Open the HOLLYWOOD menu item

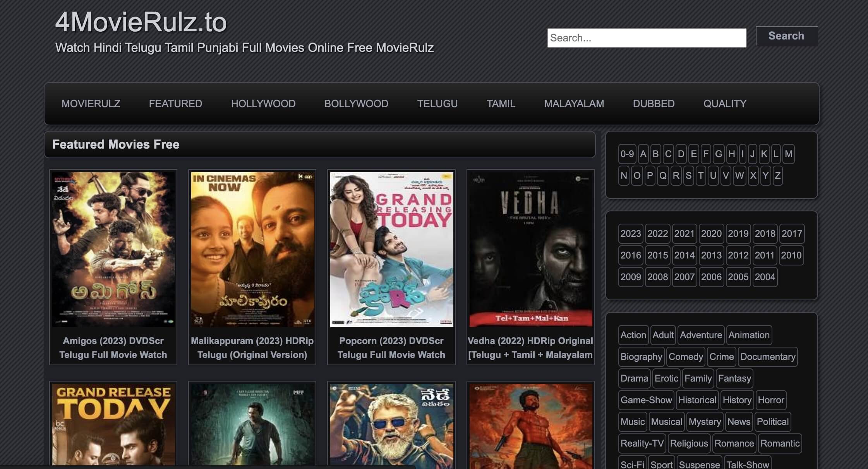click(x=263, y=104)
